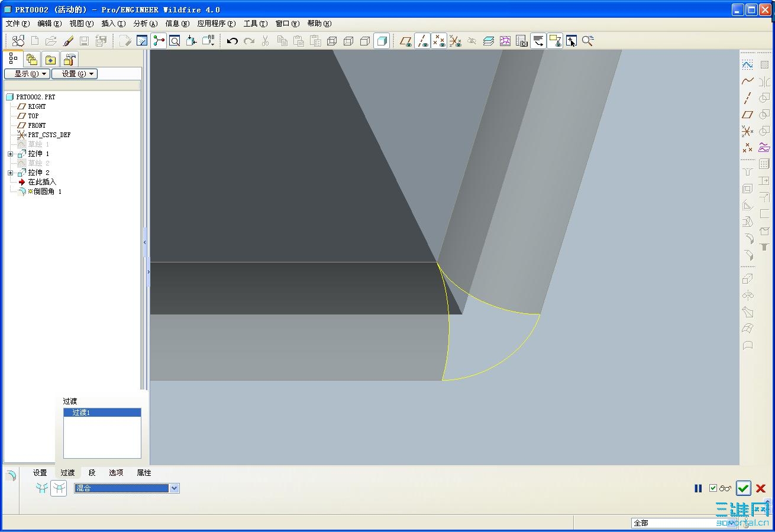Viewport: 775px width, 532px height.
Task: Click the model tree tab icon
Action: pos(13,59)
